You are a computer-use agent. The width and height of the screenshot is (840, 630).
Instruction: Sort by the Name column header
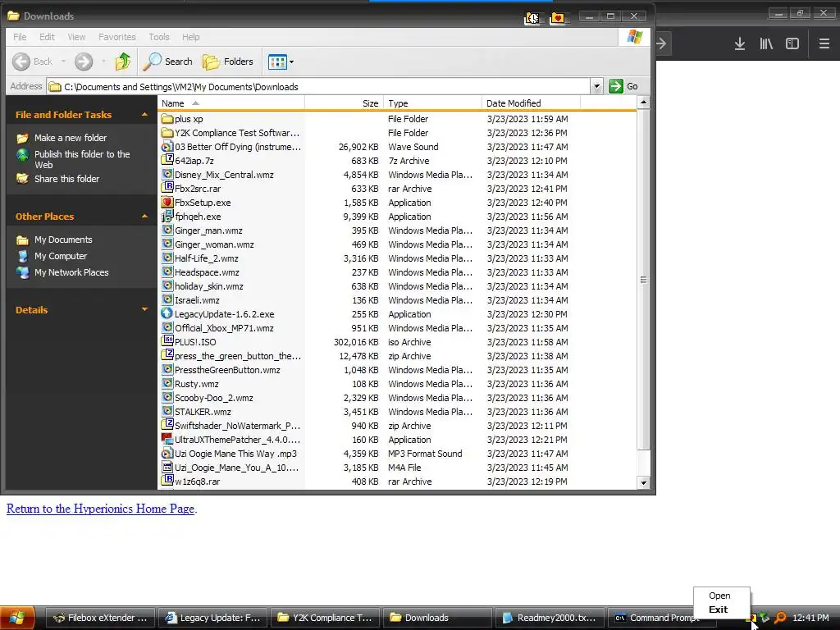(x=231, y=103)
